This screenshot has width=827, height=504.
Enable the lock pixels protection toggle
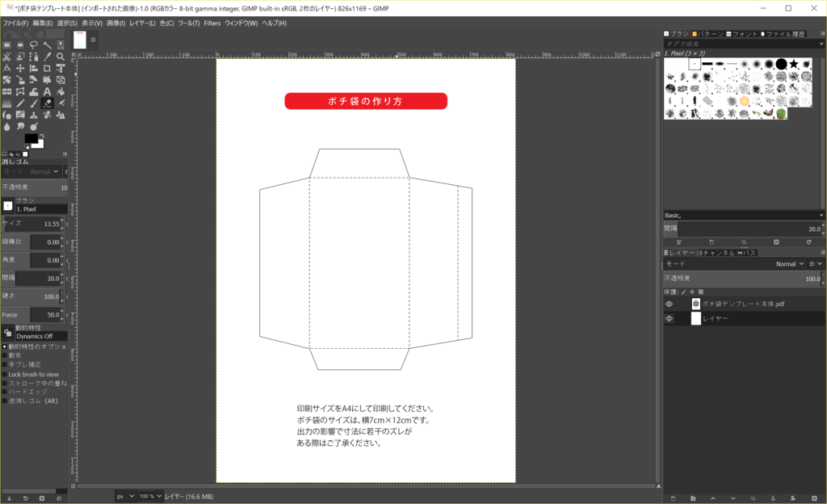pos(683,291)
